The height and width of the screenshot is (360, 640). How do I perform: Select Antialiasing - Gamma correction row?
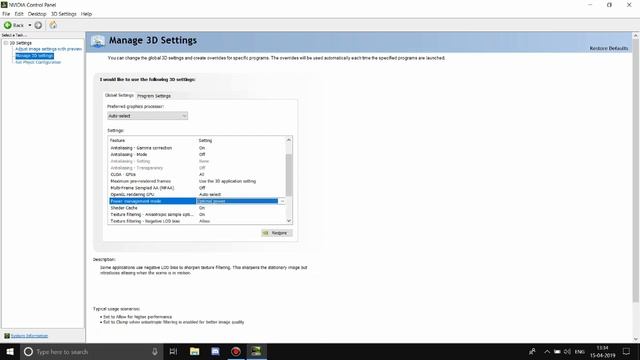click(x=198, y=148)
